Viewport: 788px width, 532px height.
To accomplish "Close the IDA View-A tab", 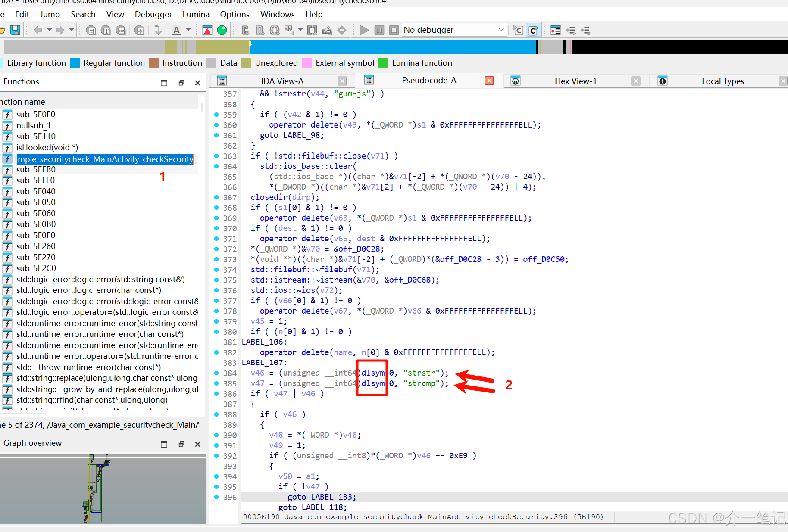I will pos(342,81).
